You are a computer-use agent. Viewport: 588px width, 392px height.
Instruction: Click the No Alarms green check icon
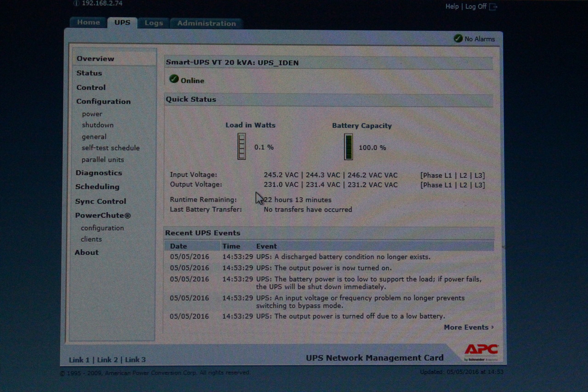[x=458, y=39]
